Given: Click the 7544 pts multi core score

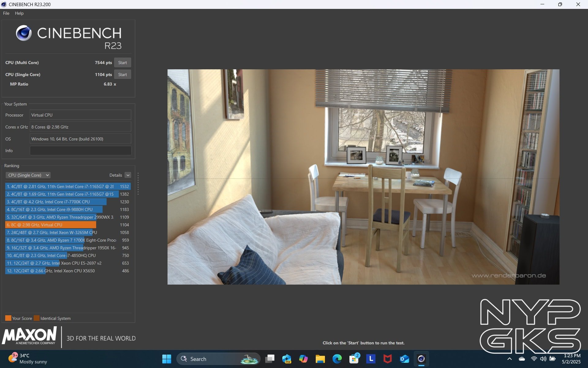Looking at the screenshot, I should coord(103,63).
